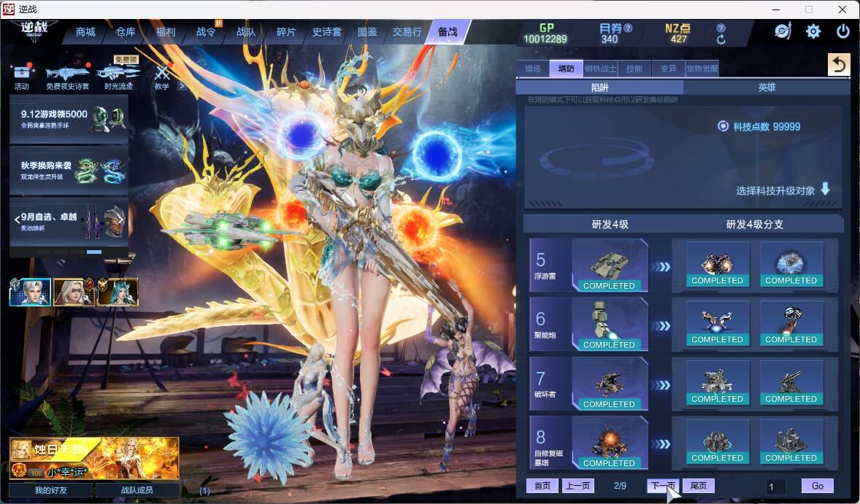
Task: Click the power exit icon
Action: pos(843,31)
